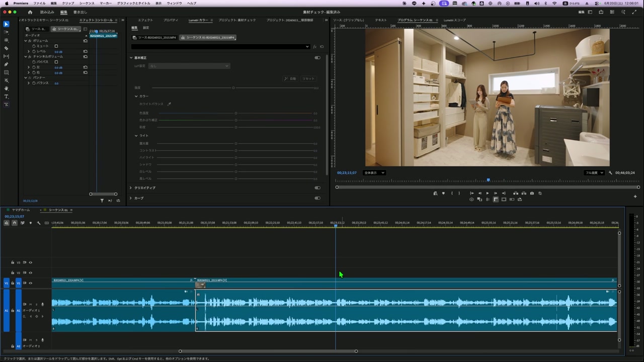Toggle the カーブ section switch
This screenshot has height=362, width=644.
click(x=317, y=198)
